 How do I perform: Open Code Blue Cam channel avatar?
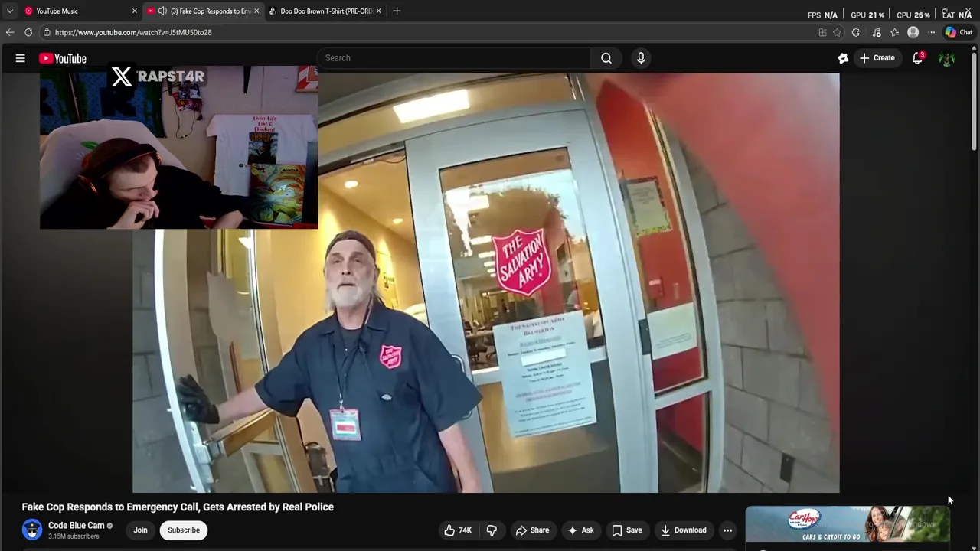click(32, 530)
